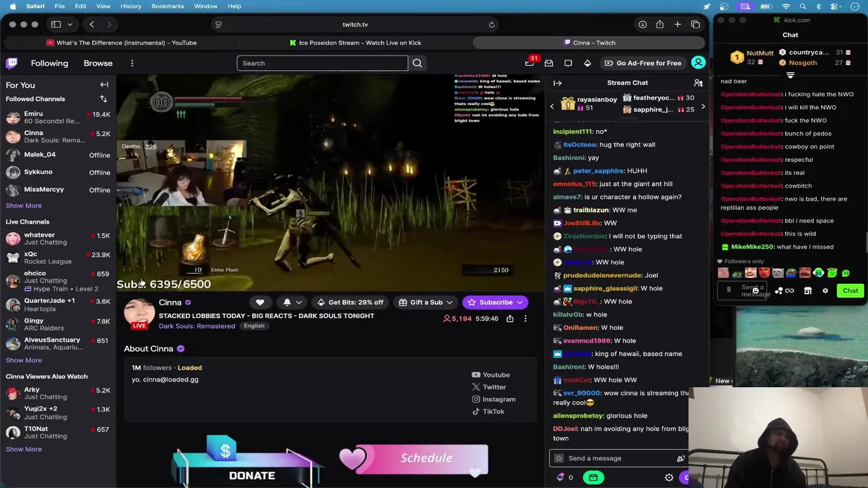Reload page in Safari
868x488 pixels.
[x=492, y=24]
